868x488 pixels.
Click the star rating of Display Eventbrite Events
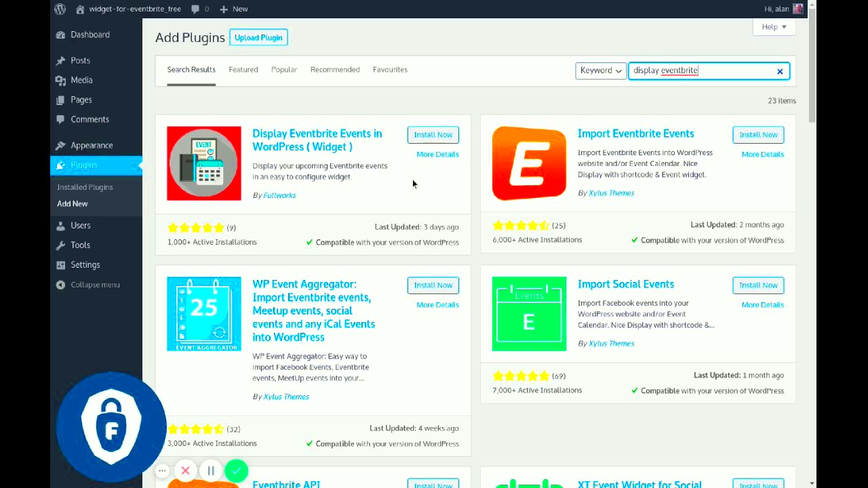195,228
